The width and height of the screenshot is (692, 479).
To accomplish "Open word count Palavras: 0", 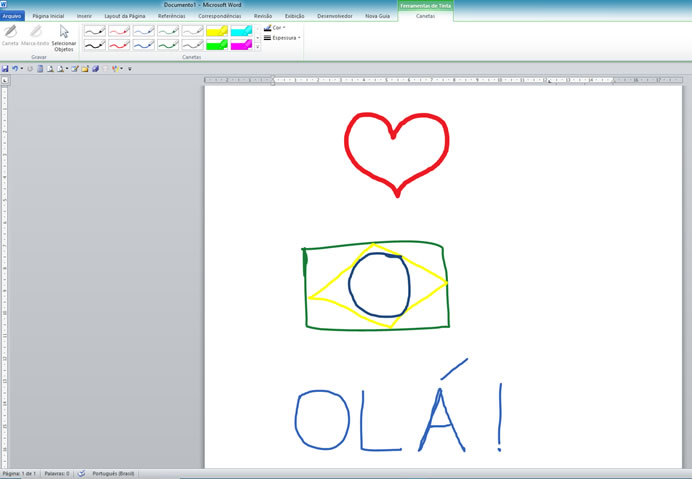I will pyautogui.click(x=57, y=474).
